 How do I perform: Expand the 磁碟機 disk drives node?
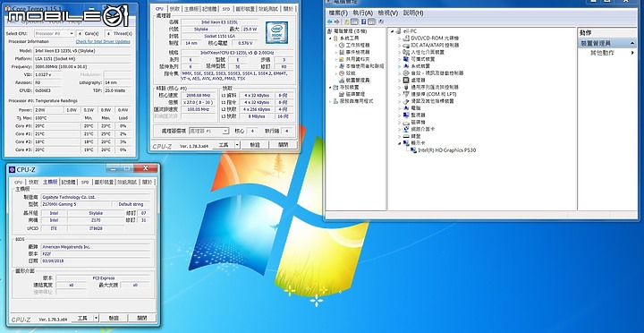(399, 122)
